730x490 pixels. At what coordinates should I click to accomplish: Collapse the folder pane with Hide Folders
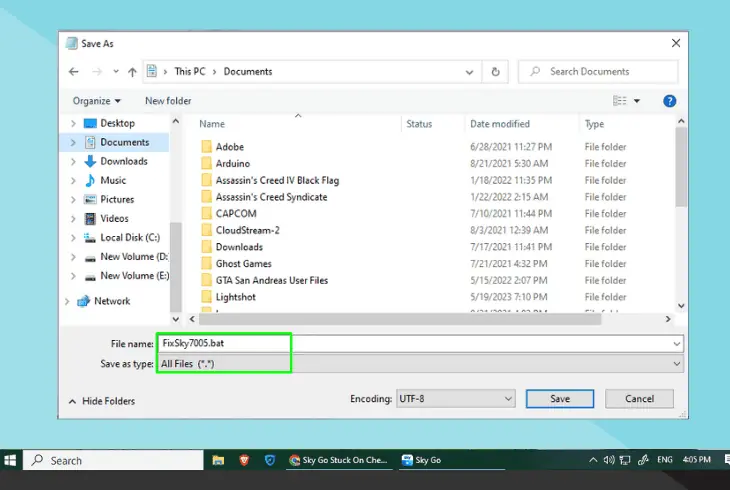point(101,401)
